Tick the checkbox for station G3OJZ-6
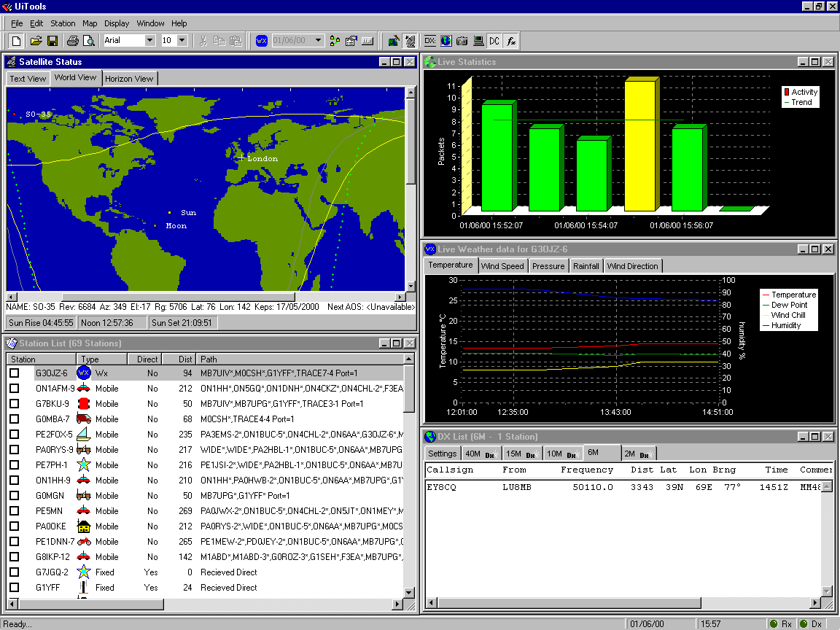This screenshot has height=630, width=840. pyautogui.click(x=15, y=373)
